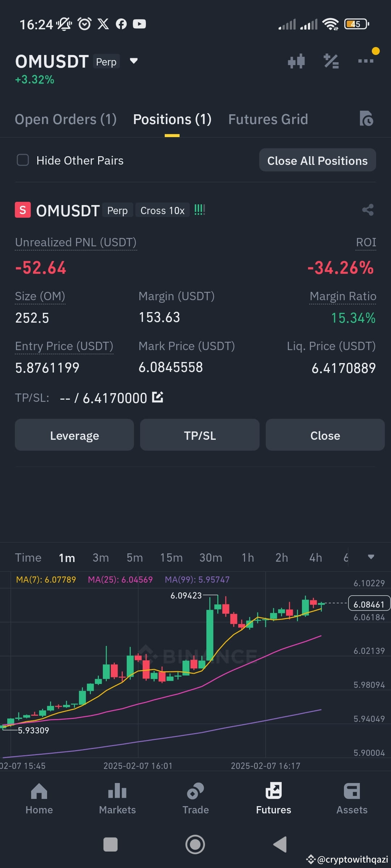The image size is (391, 868).
Task: Tap the battery status indicator
Action: pyautogui.click(x=357, y=24)
